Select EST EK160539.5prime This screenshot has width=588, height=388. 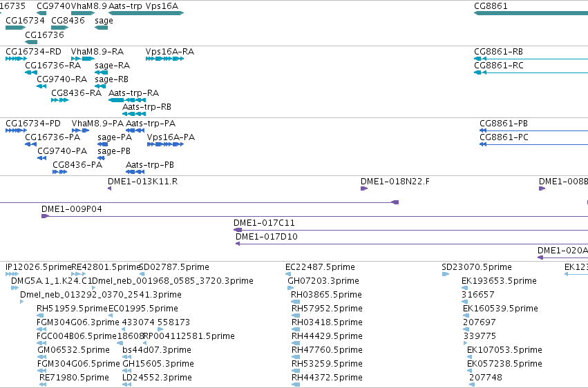pyautogui.click(x=466, y=316)
